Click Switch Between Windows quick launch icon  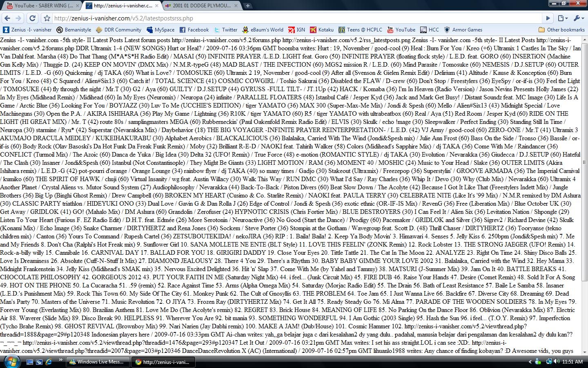pyautogui.click(x=39, y=362)
